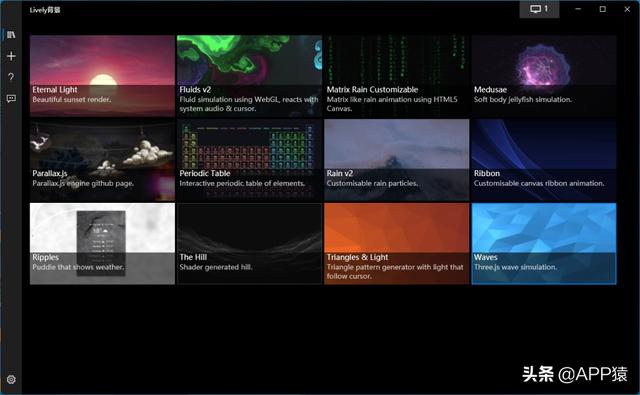Select the Eternal Light sunset wallpaper

pyautogui.click(x=102, y=75)
